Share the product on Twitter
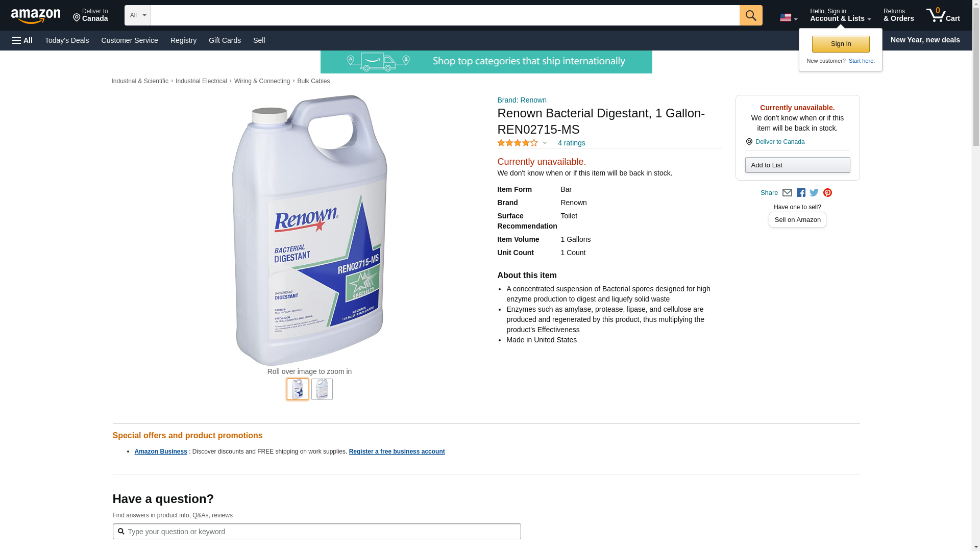 (814, 193)
